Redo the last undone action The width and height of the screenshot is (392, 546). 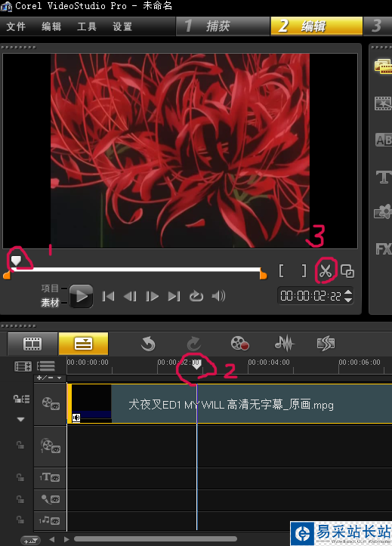[193, 344]
